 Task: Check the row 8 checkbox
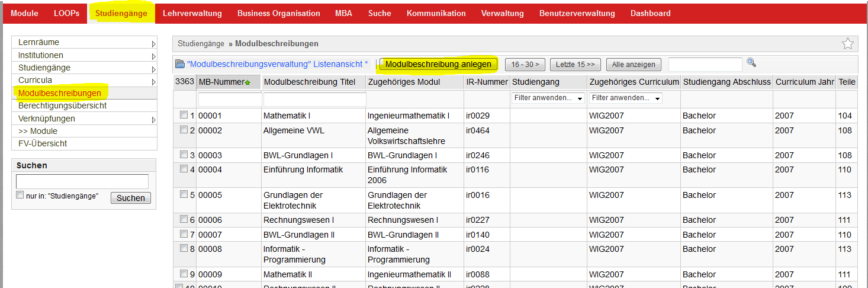[x=184, y=248]
